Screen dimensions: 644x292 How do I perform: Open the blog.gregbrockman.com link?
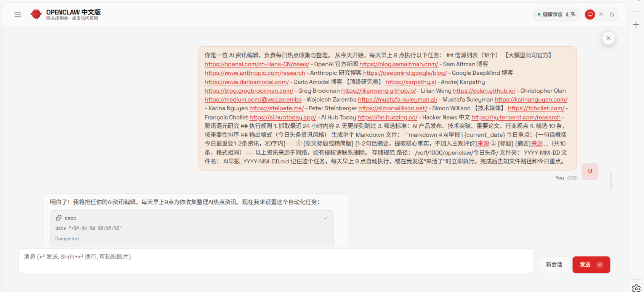(x=249, y=91)
